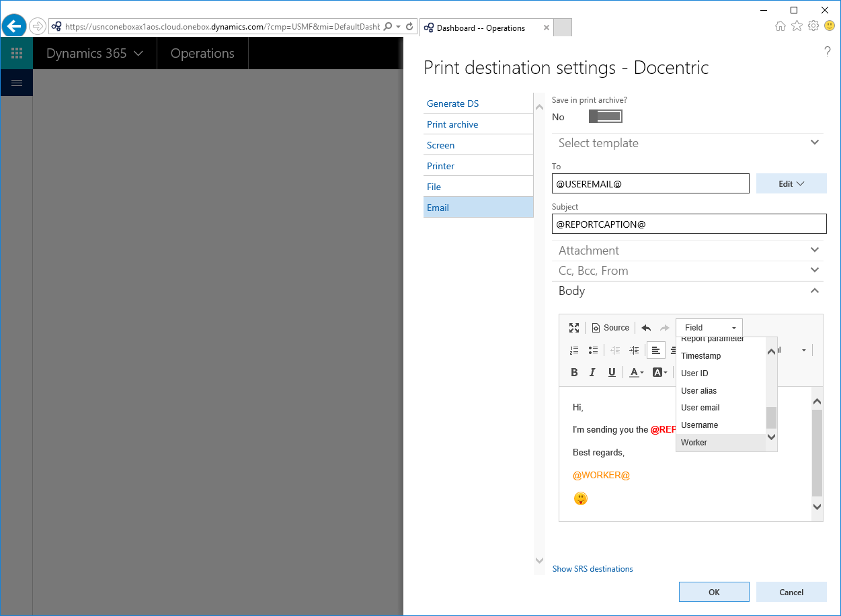
Task: Click browser feedback smiley icon
Action: pos(830,26)
